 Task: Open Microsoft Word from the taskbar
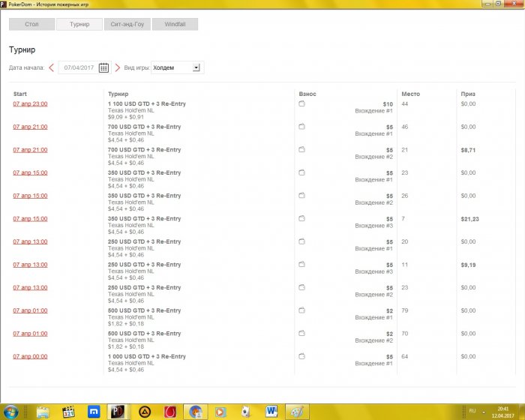pyautogui.click(x=271, y=410)
